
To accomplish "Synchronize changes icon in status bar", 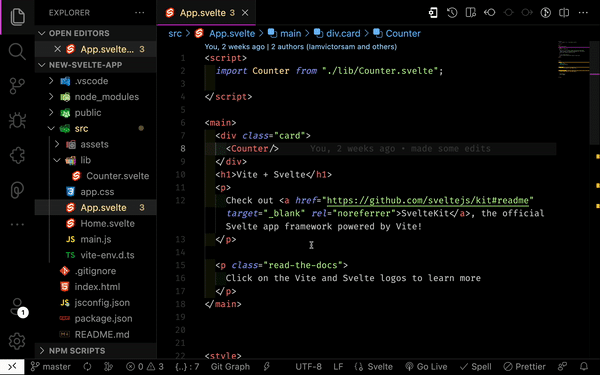I will [87, 367].
